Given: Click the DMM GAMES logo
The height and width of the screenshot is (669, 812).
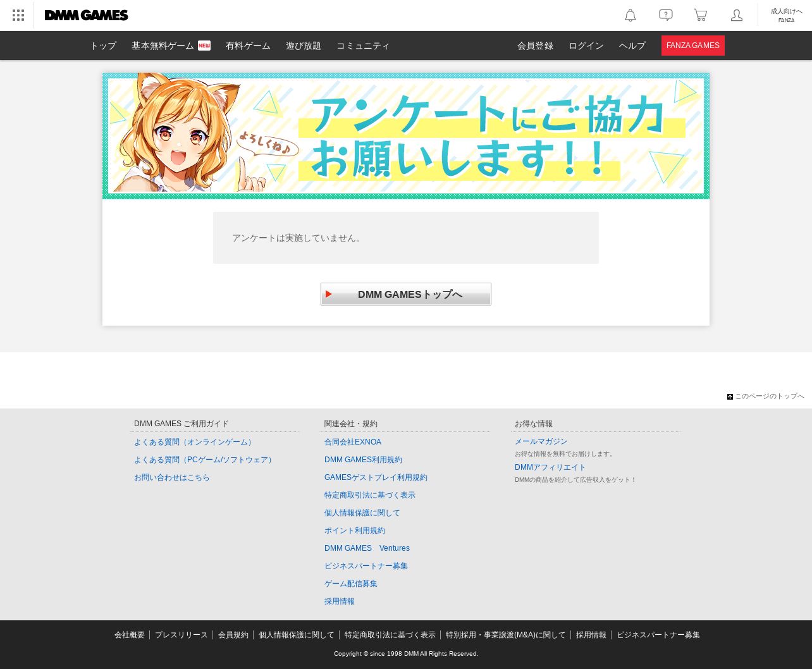Looking at the screenshot, I should [x=87, y=15].
